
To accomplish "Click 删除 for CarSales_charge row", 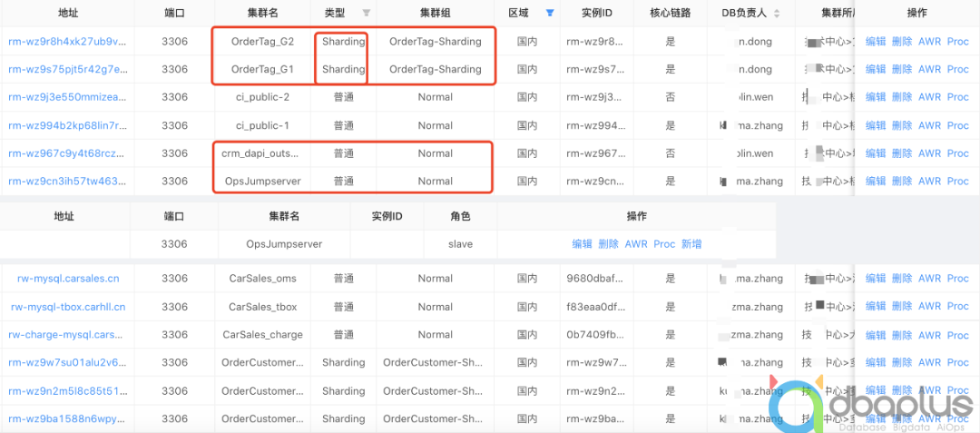I will point(902,334).
